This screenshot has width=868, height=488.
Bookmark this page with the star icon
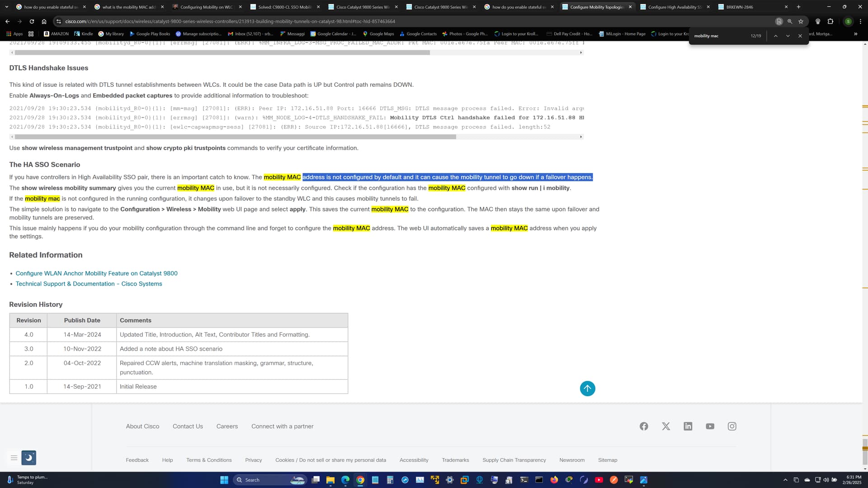coord(801,21)
